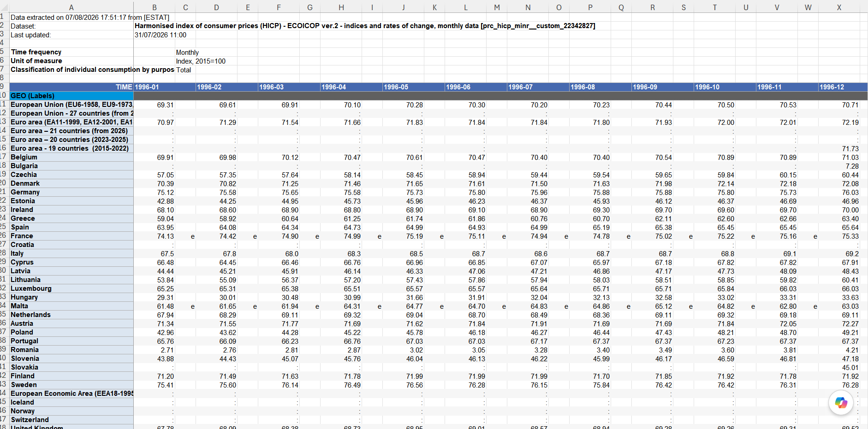Select the 'France' row label
The height and width of the screenshot is (429, 868).
tap(71, 236)
